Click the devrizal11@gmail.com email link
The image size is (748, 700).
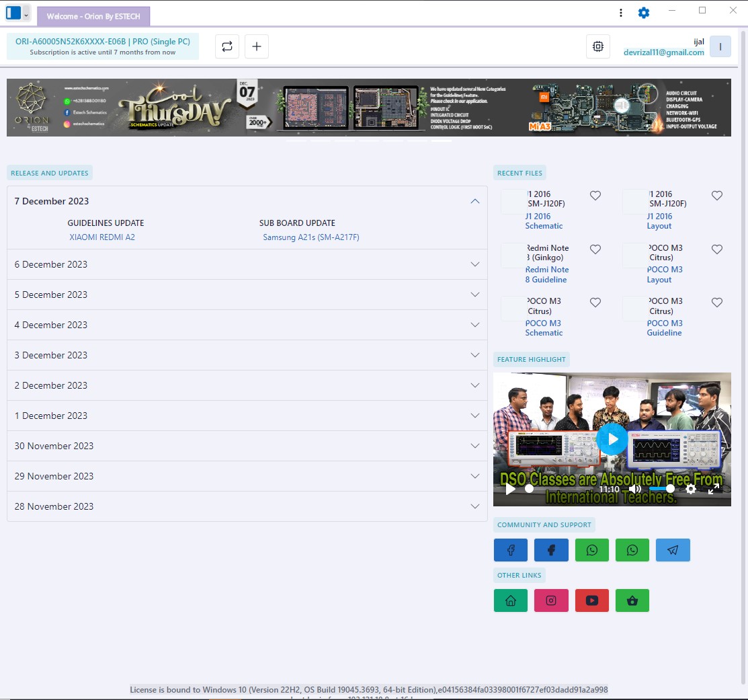click(663, 52)
